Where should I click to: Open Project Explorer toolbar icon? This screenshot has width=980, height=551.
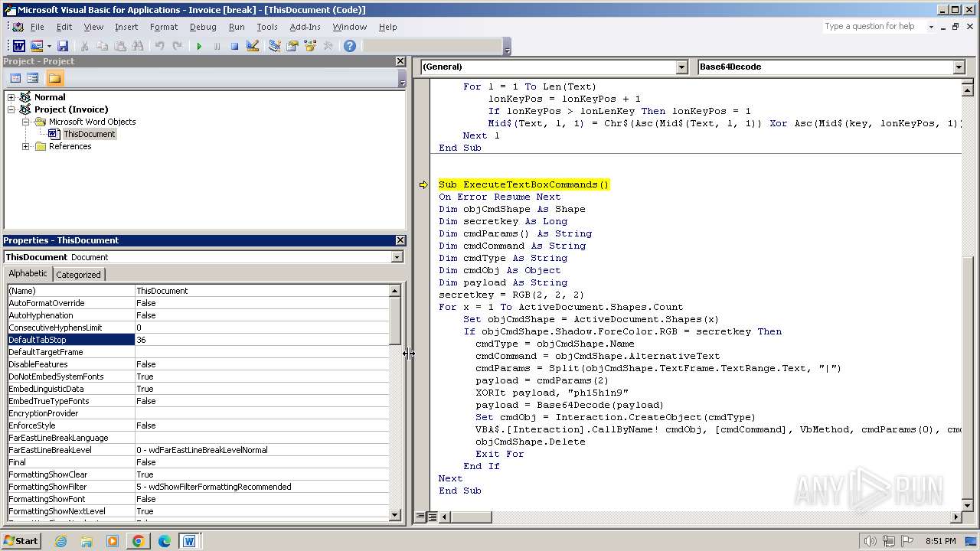(x=274, y=46)
